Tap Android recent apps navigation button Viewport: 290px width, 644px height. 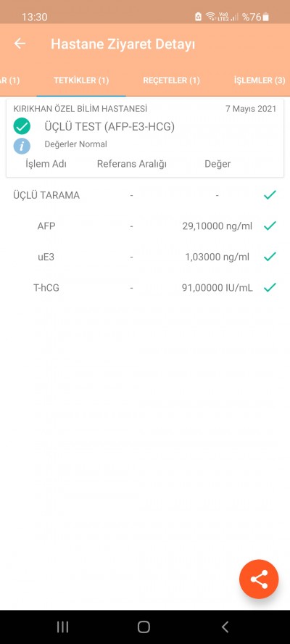[62, 627]
